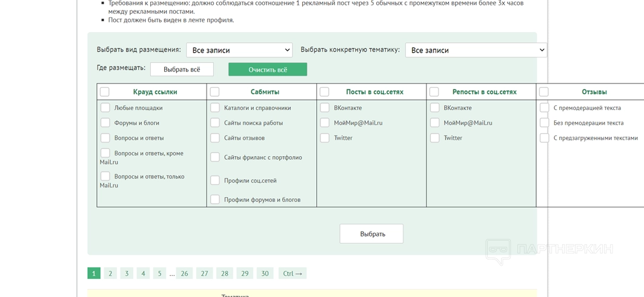
Task: Tick the Крауд ссылки header checkbox
Action: [x=105, y=92]
